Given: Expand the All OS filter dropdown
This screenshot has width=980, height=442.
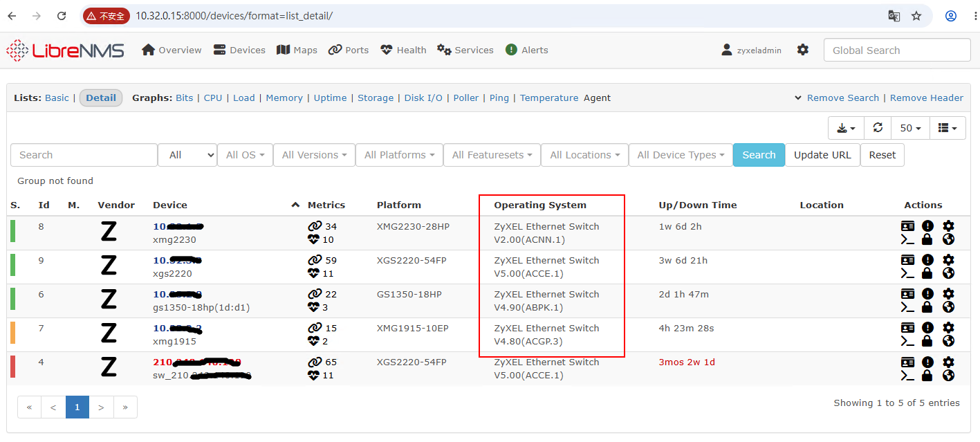Looking at the screenshot, I should [245, 155].
